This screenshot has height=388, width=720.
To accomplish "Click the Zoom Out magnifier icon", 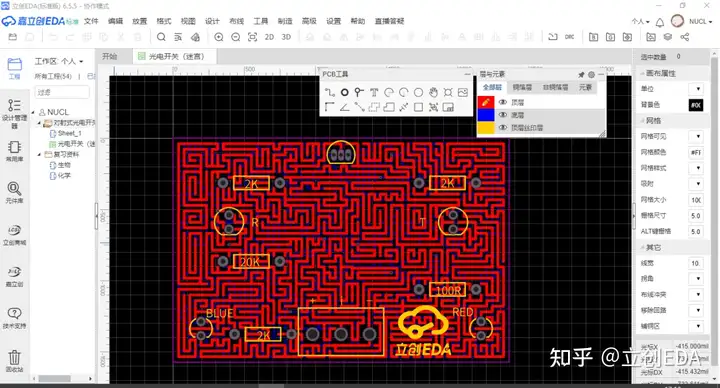I will point(236,37).
